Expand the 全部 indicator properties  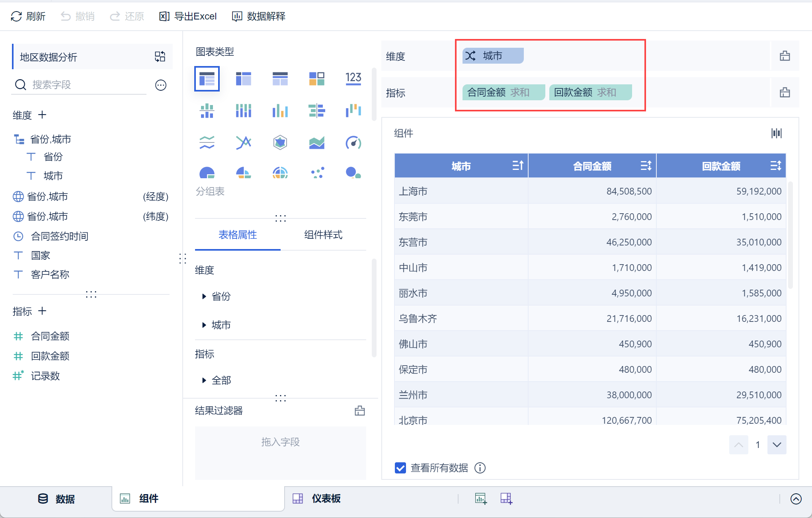[x=204, y=380]
